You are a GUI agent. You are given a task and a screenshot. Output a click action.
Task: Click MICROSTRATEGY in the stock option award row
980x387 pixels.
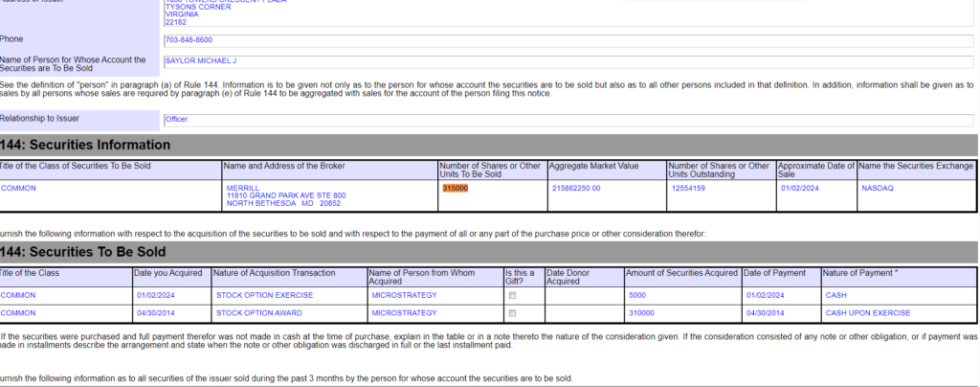click(x=404, y=312)
